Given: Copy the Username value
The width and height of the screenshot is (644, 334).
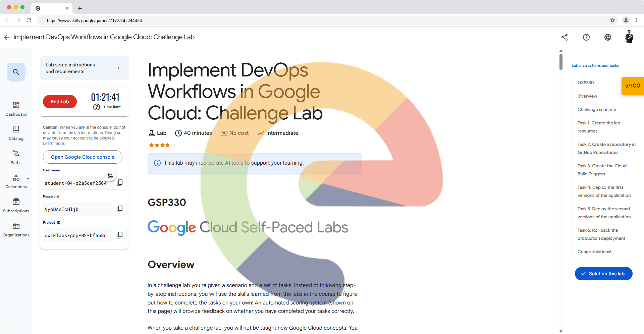Looking at the screenshot, I should click(x=119, y=183).
